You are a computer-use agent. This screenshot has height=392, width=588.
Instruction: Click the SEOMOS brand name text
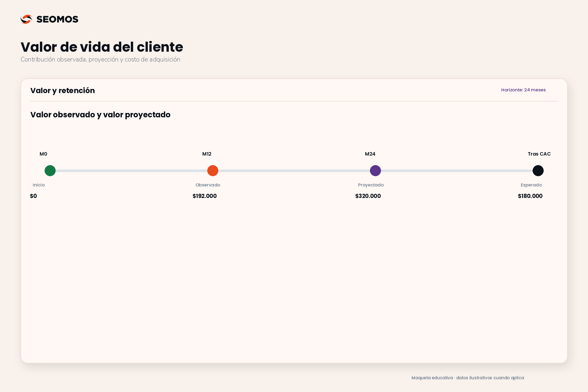pyautogui.click(x=57, y=19)
